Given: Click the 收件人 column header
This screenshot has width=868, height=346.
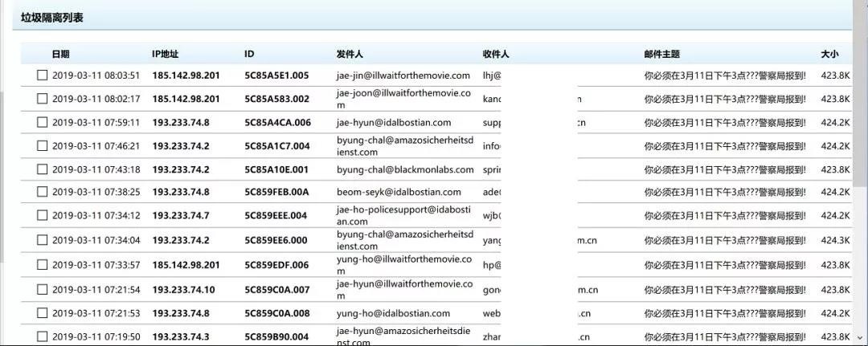Looking at the screenshot, I should tap(496, 54).
